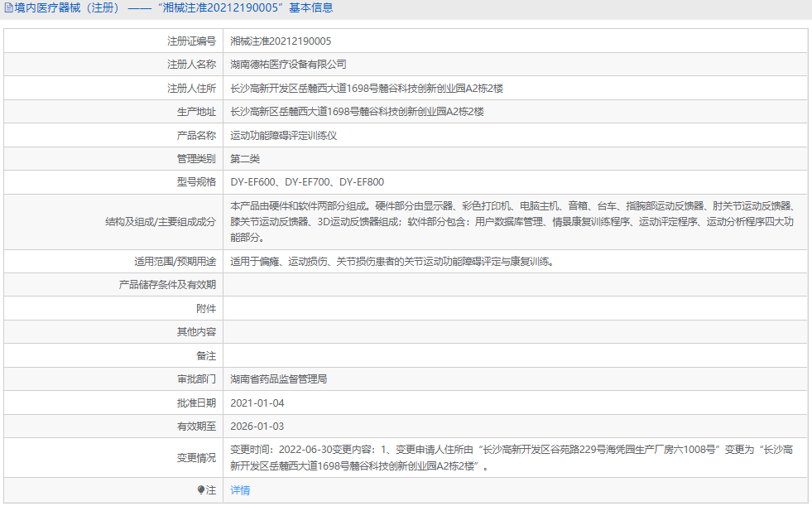Click the 产品储存条件及有效期 label
This screenshot has width=812, height=511.
click(167, 285)
